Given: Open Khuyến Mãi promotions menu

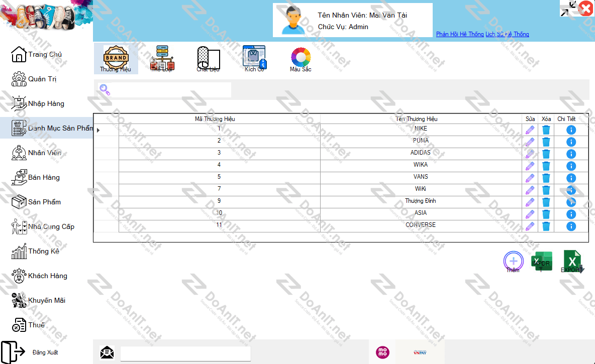Looking at the screenshot, I should [38, 301].
